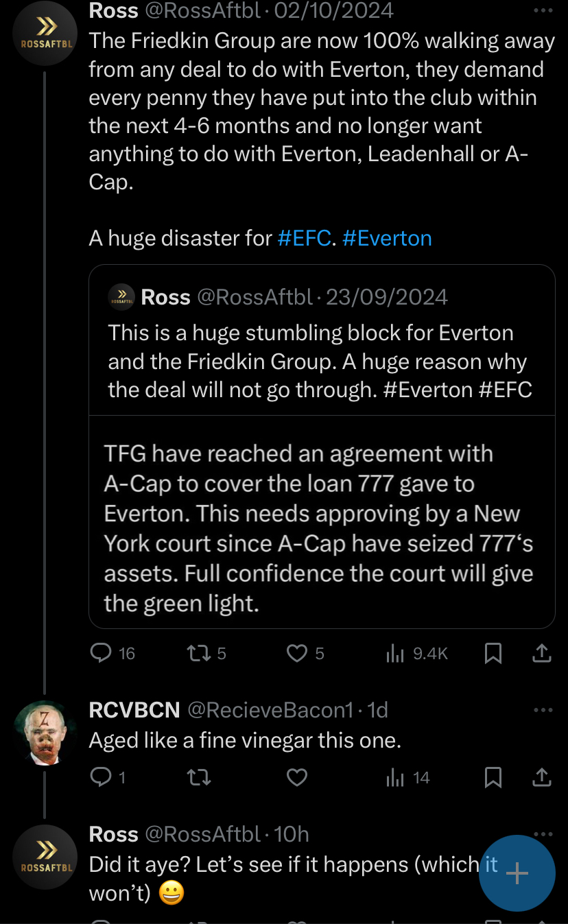Open more options on main tweet

[x=543, y=11]
